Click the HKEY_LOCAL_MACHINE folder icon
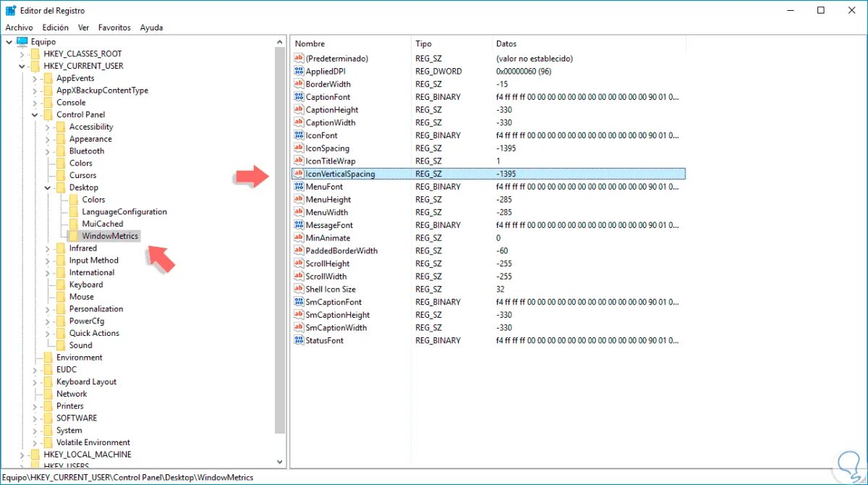Image resolution: width=868 pixels, height=485 pixels. click(x=35, y=455)
